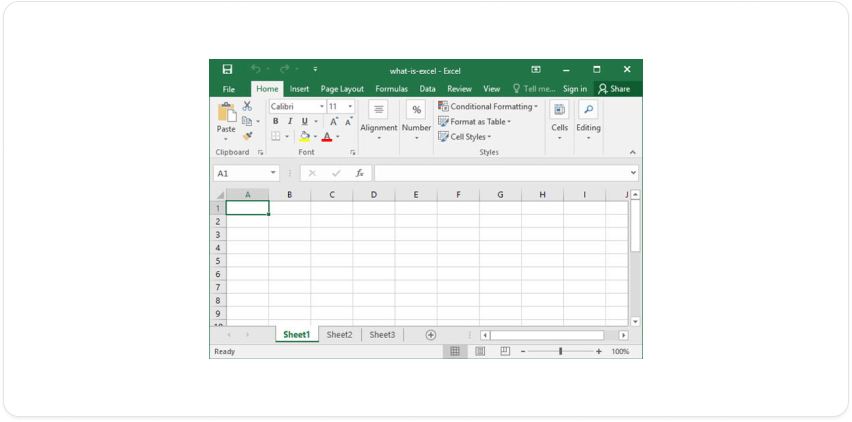The width and height of the screenshot is (852, 422).
Task: Click the Tell me search box
Action: point(534,89)
